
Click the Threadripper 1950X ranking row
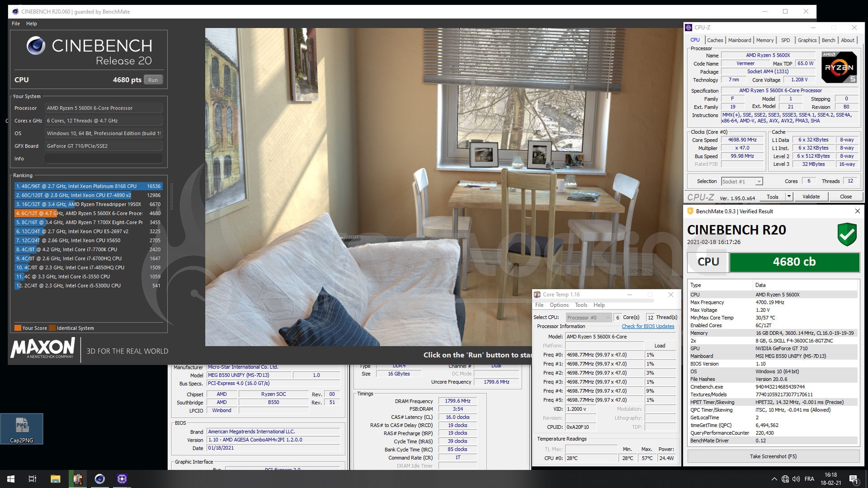coord(88,204)
